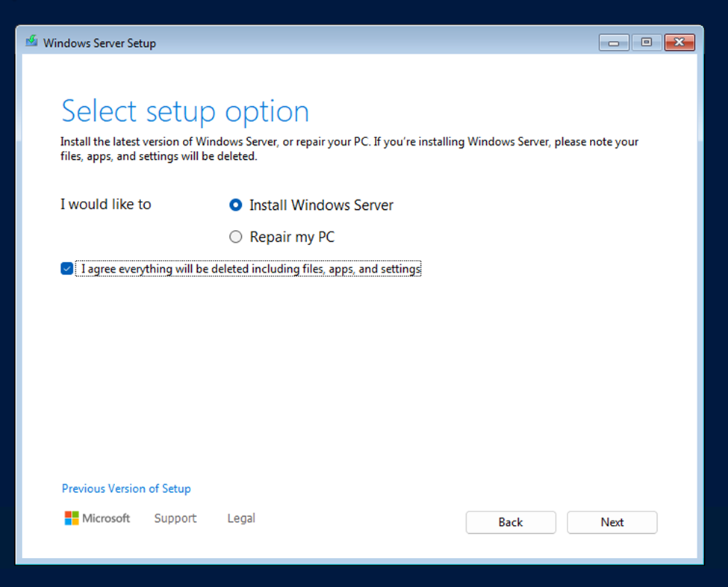728x587 pixels.
Task: Minimize the Windows Server Setup window
Action: point(614,43)
